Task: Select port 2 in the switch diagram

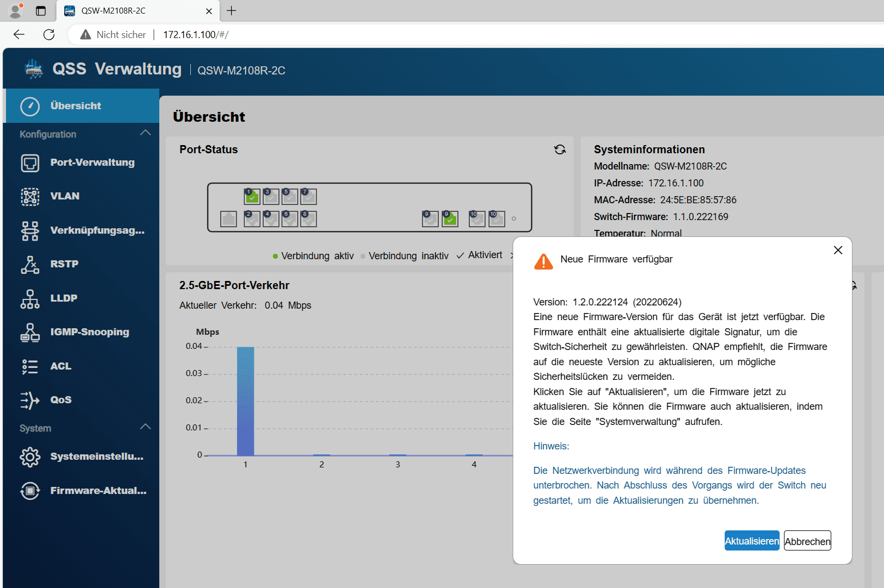Action: [252, 218]
